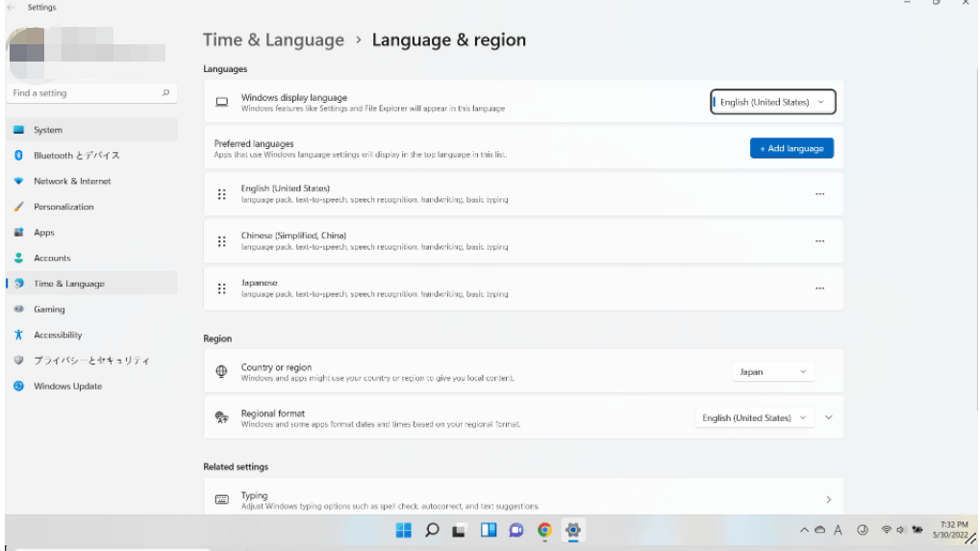Open the Gaming category
This screenshot has height=551, width=980.
(x=91, y=310)
